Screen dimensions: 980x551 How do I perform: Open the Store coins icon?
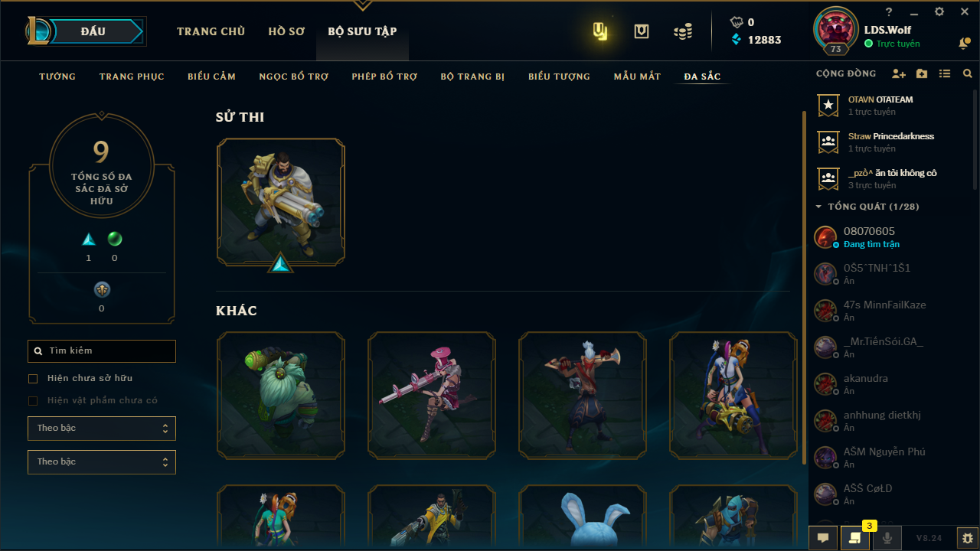(683, 31)
